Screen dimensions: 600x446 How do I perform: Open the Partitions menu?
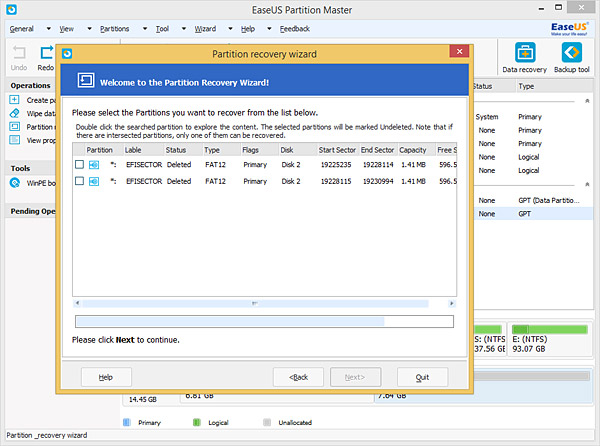tap(114, 29)
